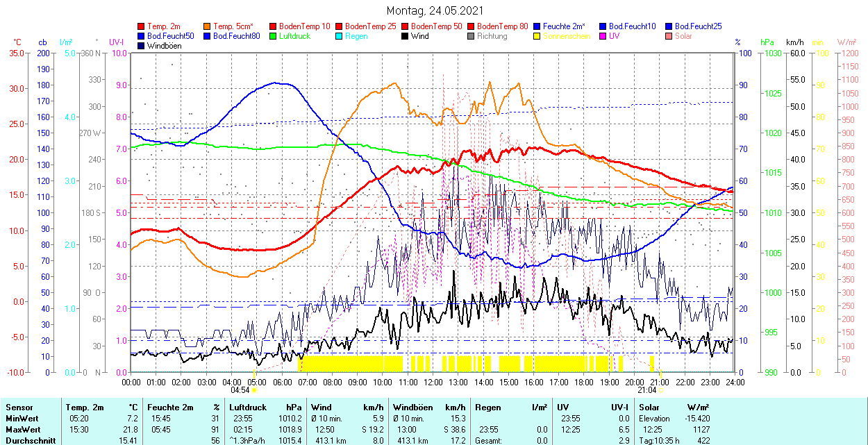
Task: Click the Bod.Feucht50 legend label
Action: click(x=171, y=36)
